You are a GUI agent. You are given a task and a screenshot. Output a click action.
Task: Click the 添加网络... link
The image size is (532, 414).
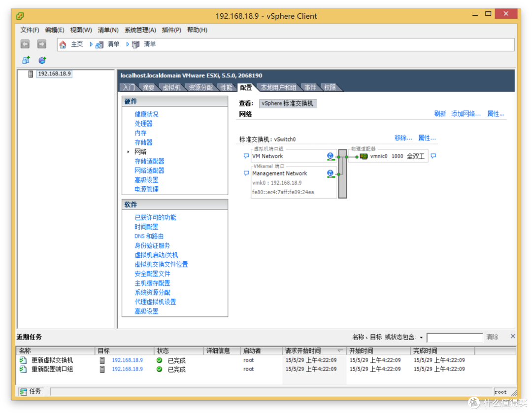click(466, 114)
